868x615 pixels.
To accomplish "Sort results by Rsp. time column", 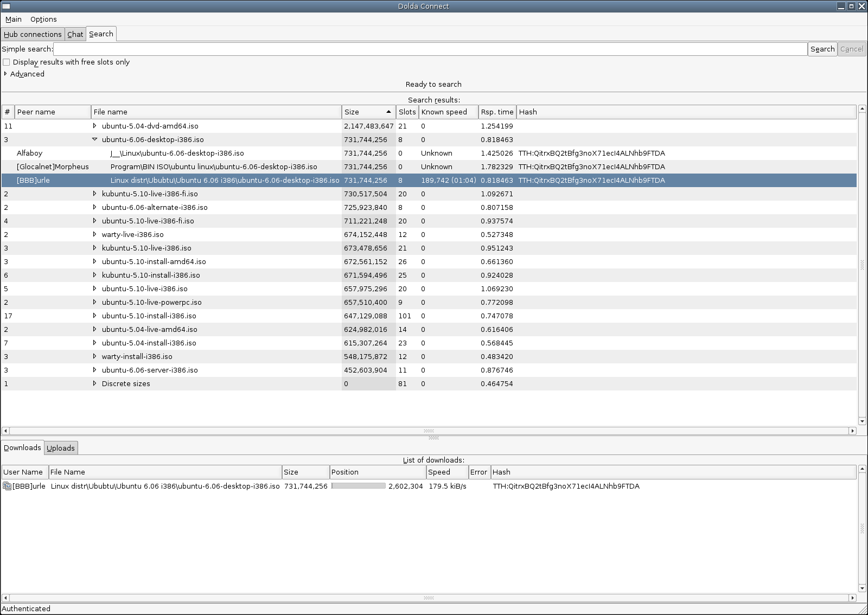I will coord(497,112).
